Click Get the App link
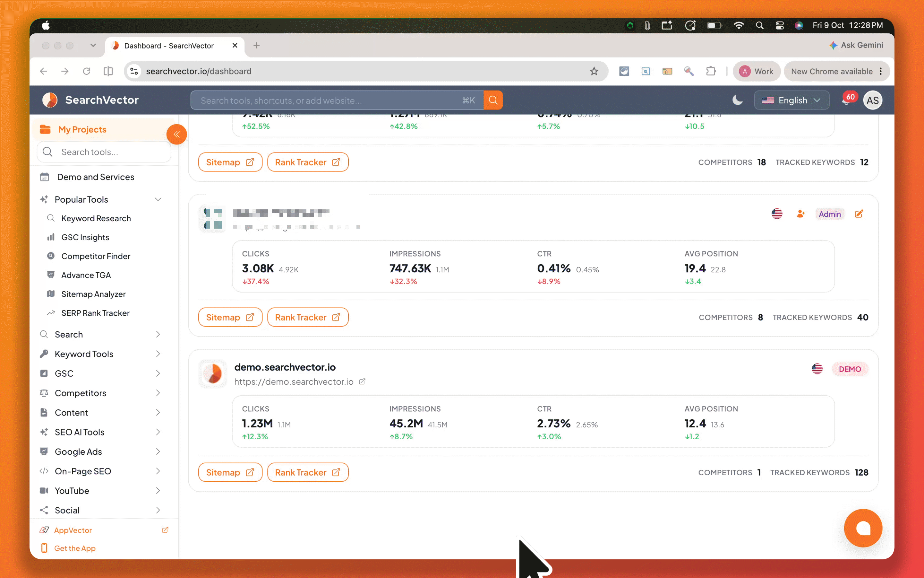This screenshot has height=578, width=924. coord(75,548)
